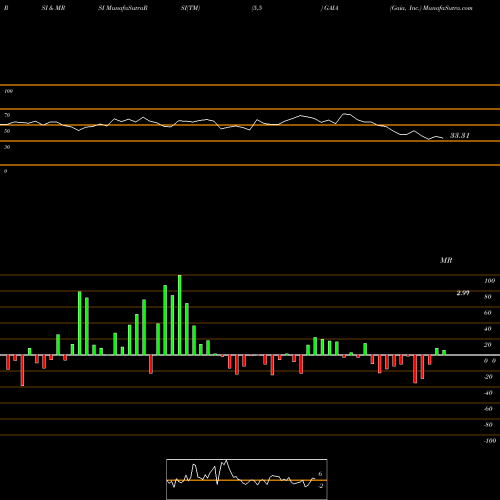Click the RSI value 33.31 label

460,135
